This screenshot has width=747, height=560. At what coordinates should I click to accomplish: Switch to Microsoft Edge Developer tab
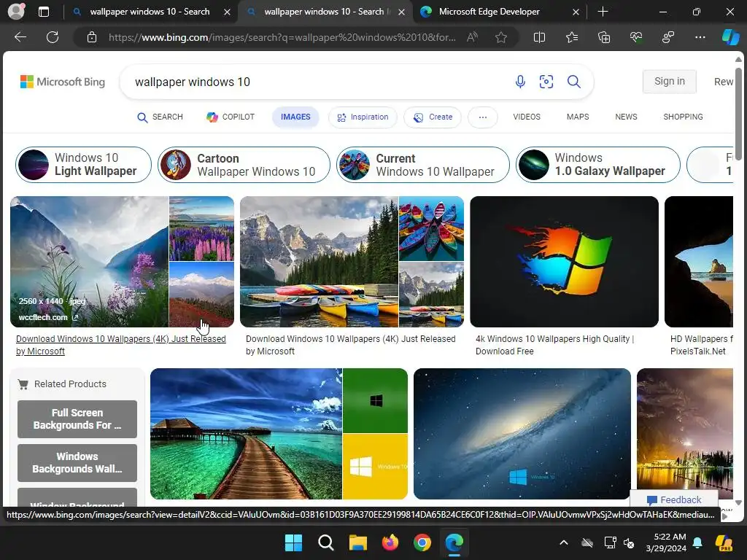[489, 12]
